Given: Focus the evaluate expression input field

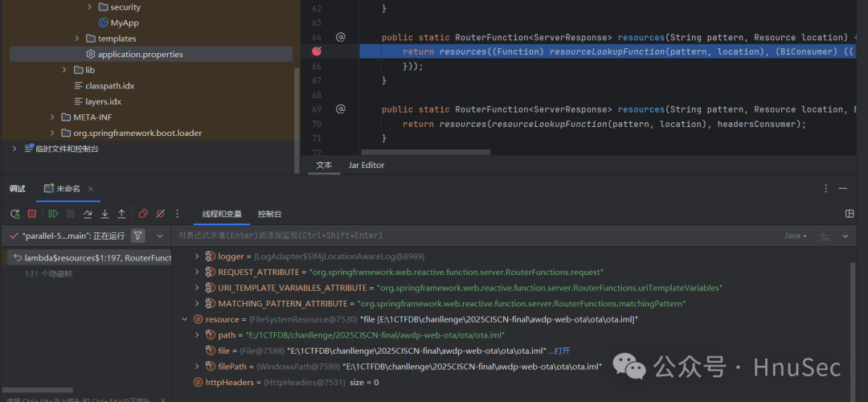Looking at the screenshot, I should click(x=476, y=236).
